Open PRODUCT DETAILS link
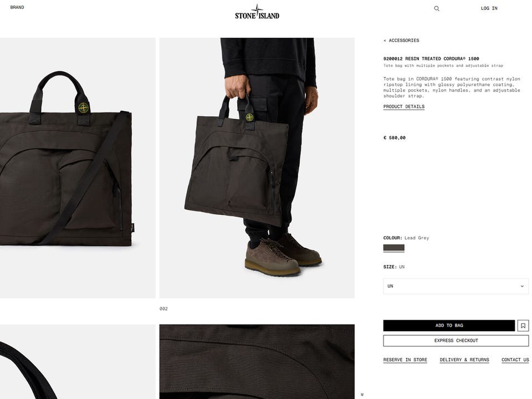532x399 pixels. click(404, 106)
